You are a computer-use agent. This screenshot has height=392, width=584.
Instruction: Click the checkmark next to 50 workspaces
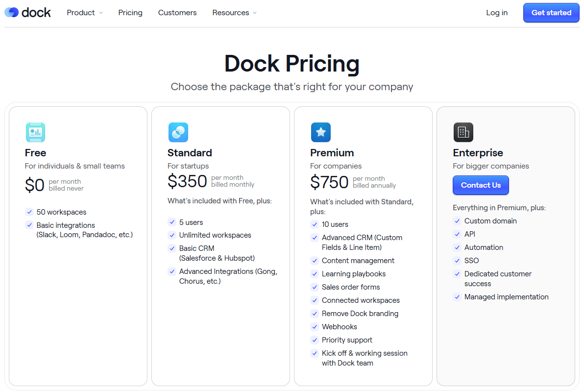point(29,212)
